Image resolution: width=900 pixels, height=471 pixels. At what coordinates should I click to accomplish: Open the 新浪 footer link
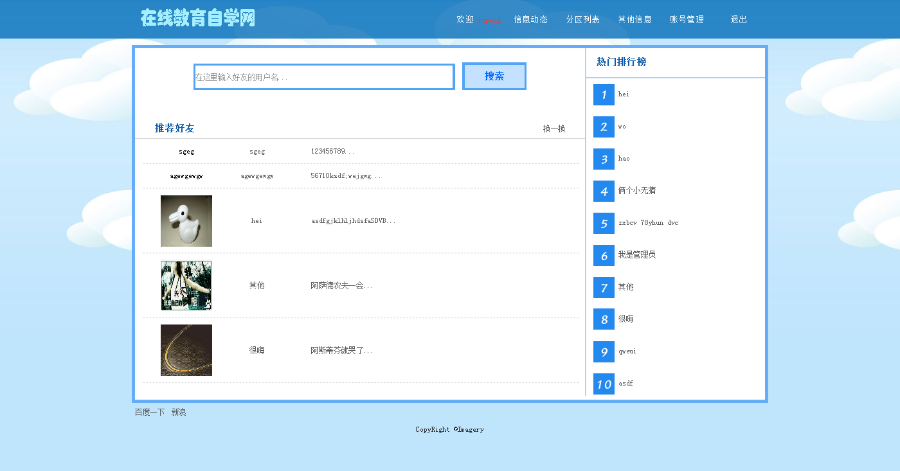pos(179,412)
